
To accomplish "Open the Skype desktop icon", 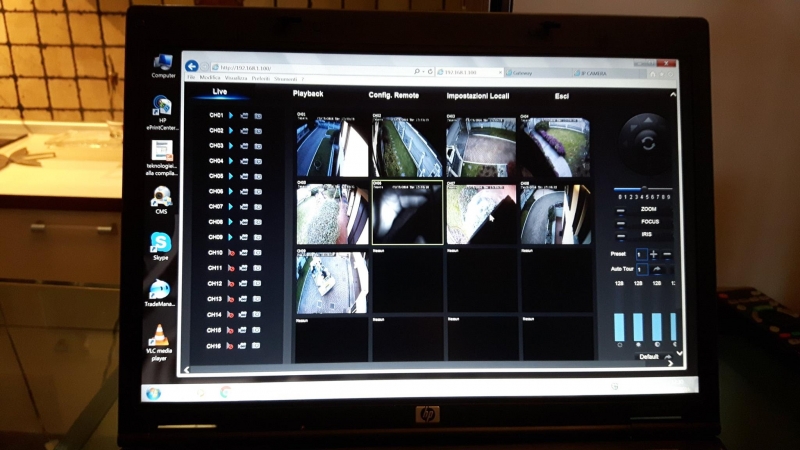I will [x=160, y=246].
